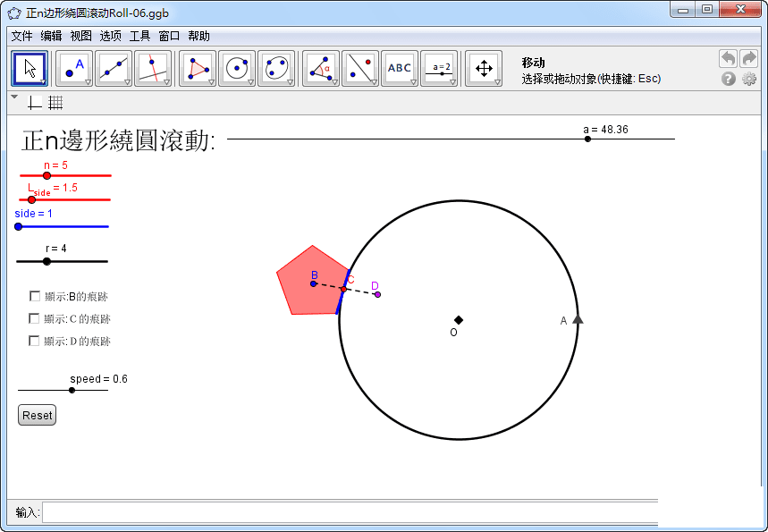Open the settings gear icon
This screenshot has width=768, height=532.
[x=749, y=79]
